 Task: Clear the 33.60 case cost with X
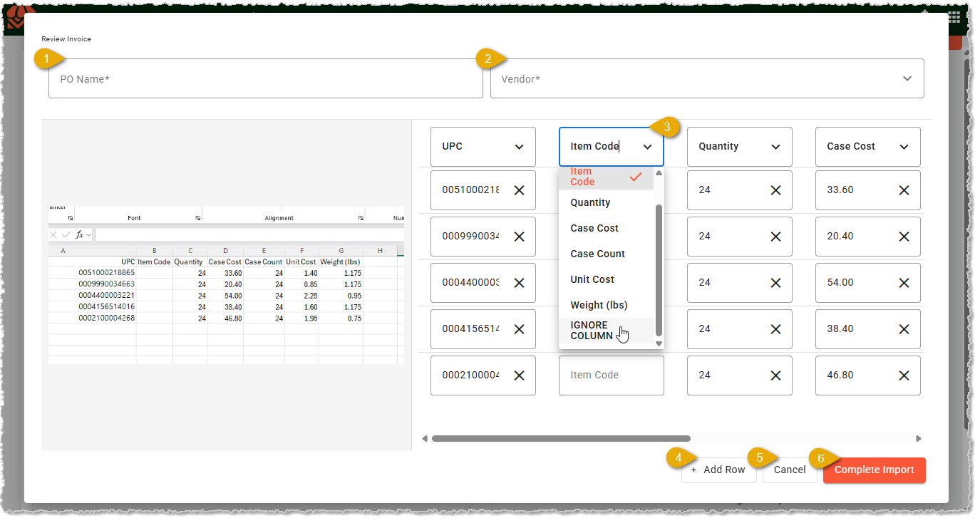pyautogui.click(x=904, y=190)
